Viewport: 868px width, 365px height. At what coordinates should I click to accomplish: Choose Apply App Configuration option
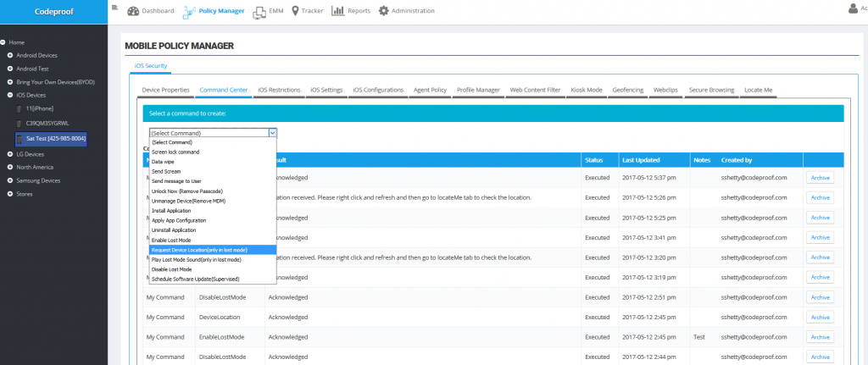coord(213,221)
